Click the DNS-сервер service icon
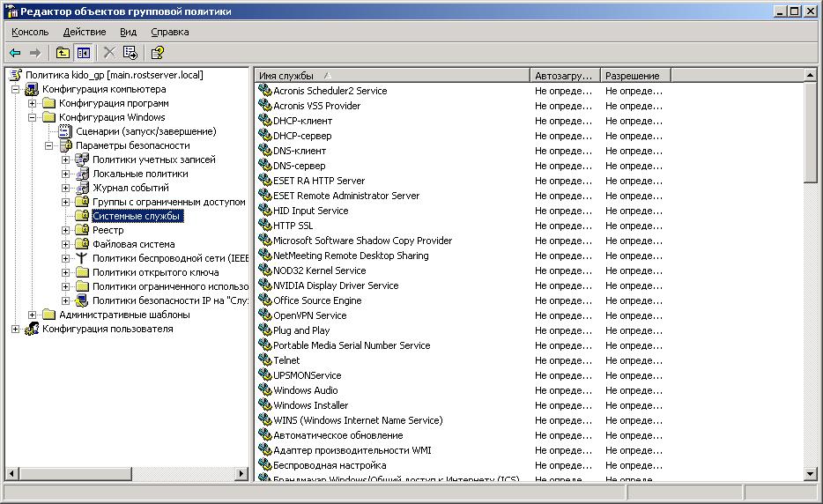 pos(265,166)
